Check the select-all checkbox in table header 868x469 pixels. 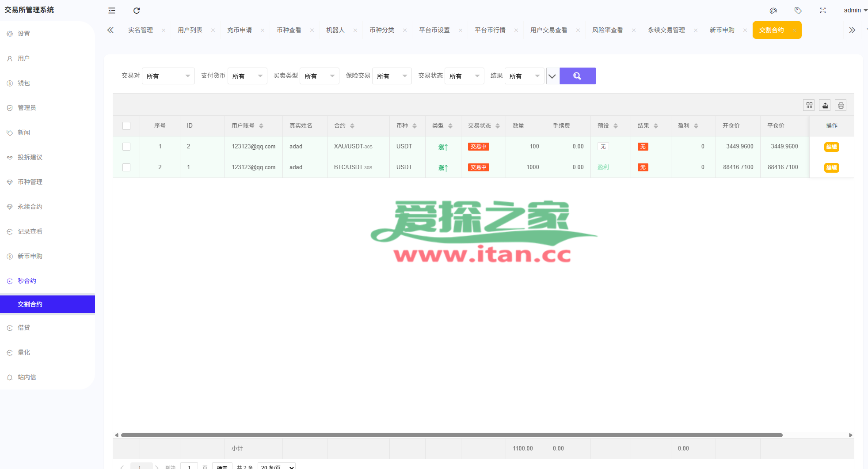coord(126,126)
